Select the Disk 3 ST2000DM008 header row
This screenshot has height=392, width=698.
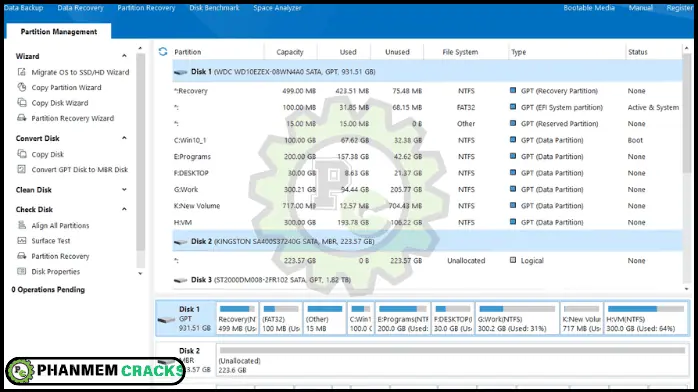(427, 280)
